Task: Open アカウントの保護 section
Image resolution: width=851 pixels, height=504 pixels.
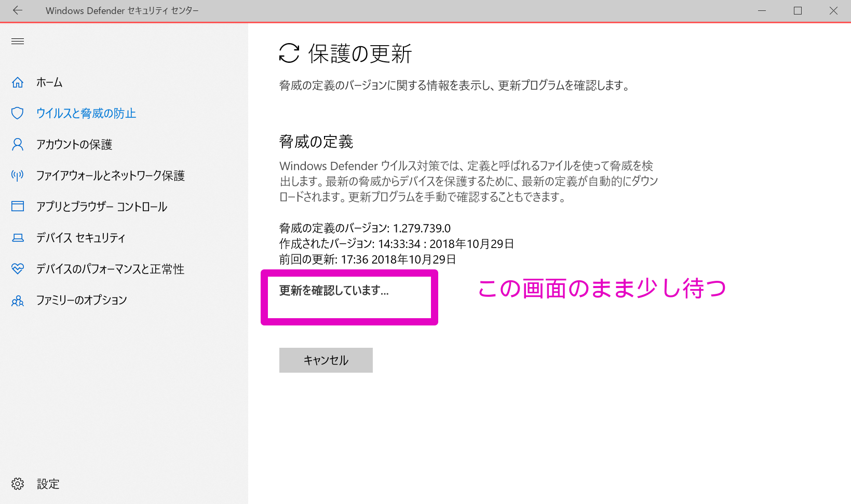Action: click(x=74, y=144)
